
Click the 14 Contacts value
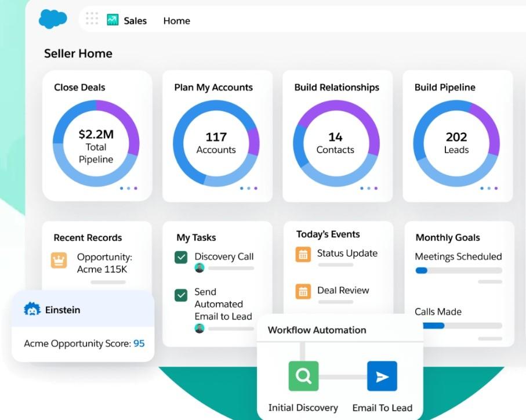tap(335, 143)
